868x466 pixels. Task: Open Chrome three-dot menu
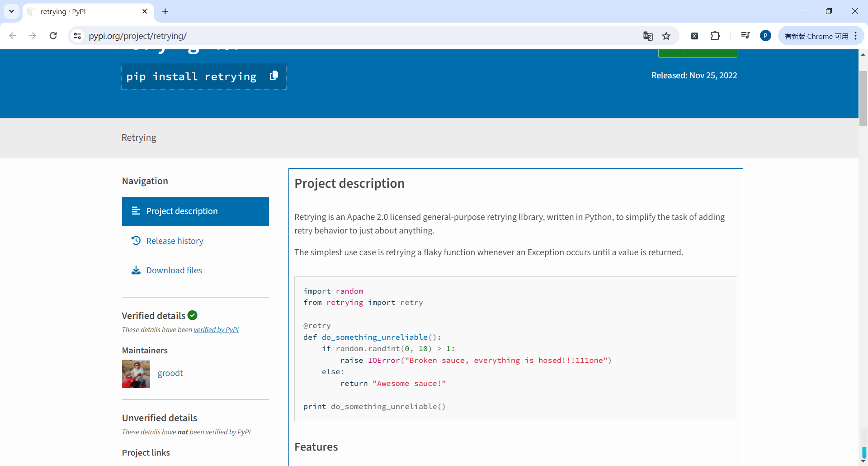click(x=856, y=36)
